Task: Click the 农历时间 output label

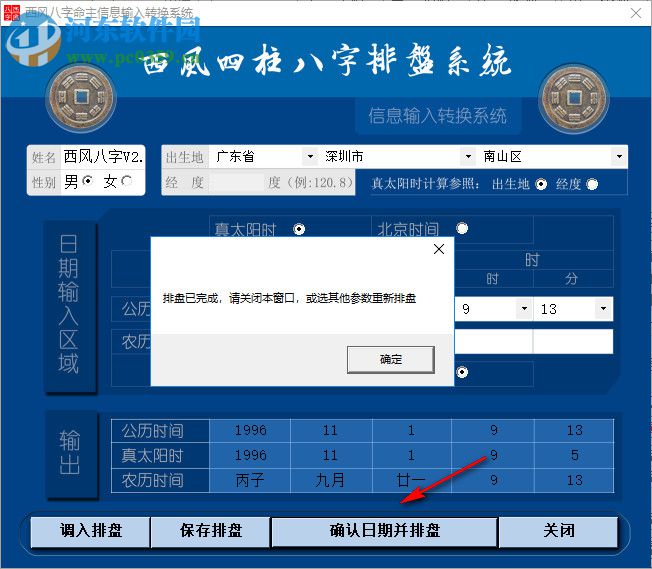Action: coord(152,481)
